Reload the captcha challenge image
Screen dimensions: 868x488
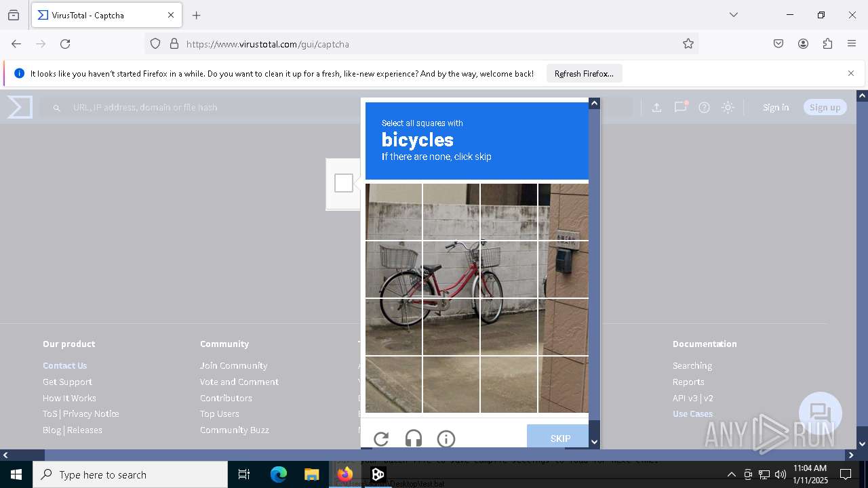(381, 439)
